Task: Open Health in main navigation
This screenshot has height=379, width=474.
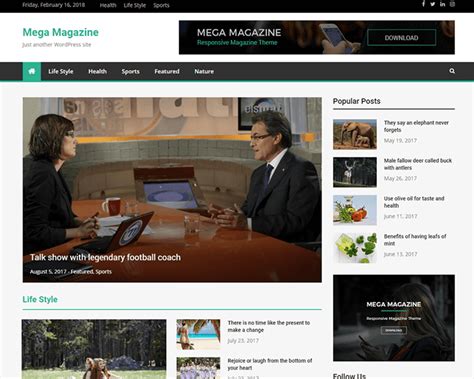Action: click(97, 71)
